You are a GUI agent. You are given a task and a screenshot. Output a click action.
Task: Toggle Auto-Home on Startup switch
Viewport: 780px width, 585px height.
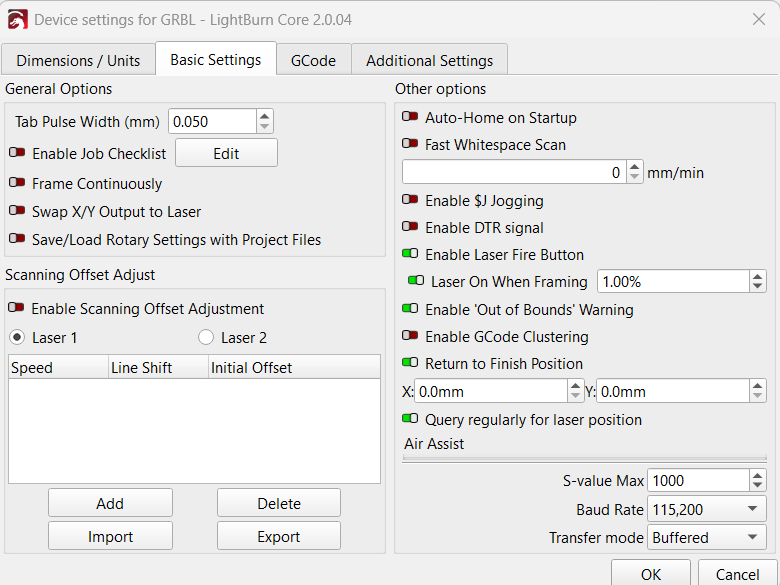click(x=410, y=118)
